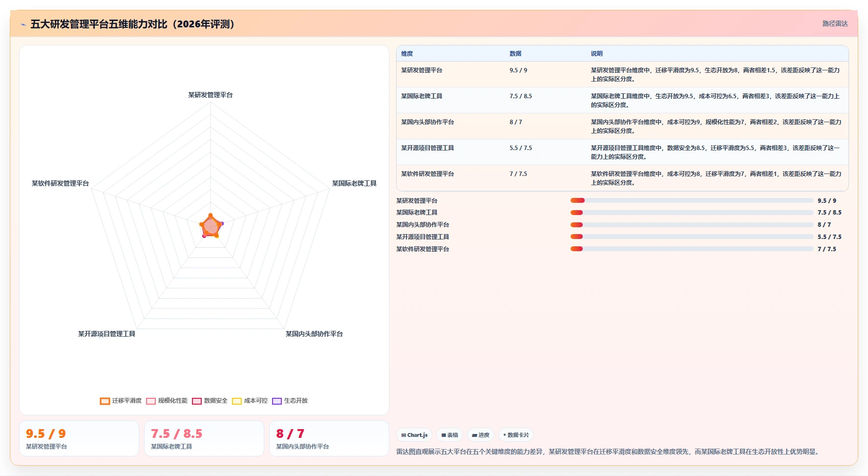Click the 表格 tag chip
The width and height of the screenshot is (868, 476).
[x=449, y=435]
